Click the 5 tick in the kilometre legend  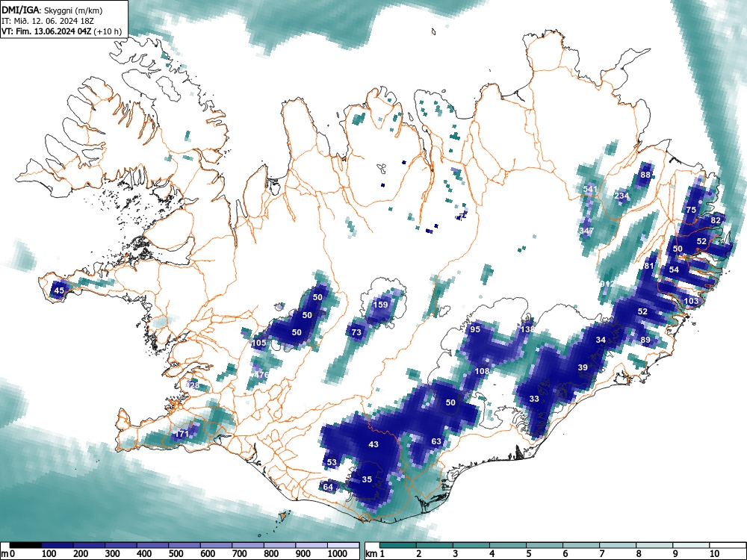click(528, 554)
